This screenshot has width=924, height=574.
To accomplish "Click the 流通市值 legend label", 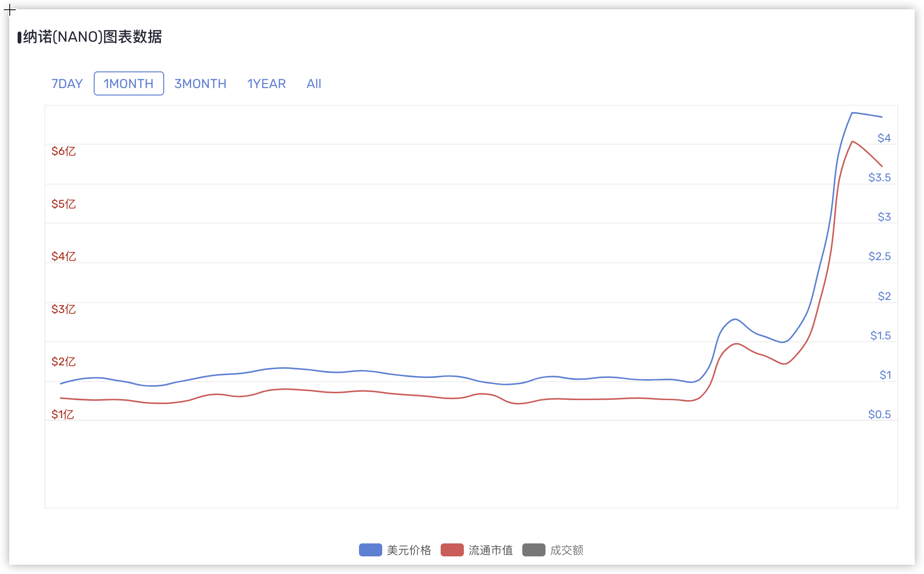I will coord(490,550).
